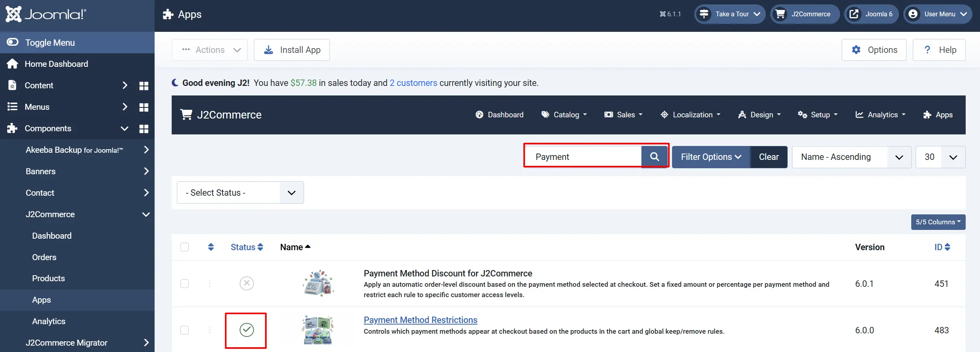Viewport: 980px width, 352px height.
Task: Sort by the ordering column arrows icon
Action: click(211, 247)
